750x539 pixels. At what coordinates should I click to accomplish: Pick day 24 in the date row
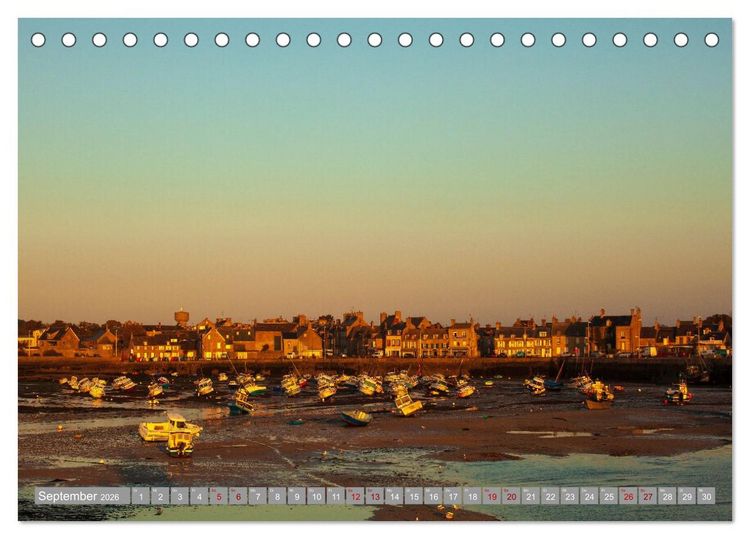(x=590, y=496)
